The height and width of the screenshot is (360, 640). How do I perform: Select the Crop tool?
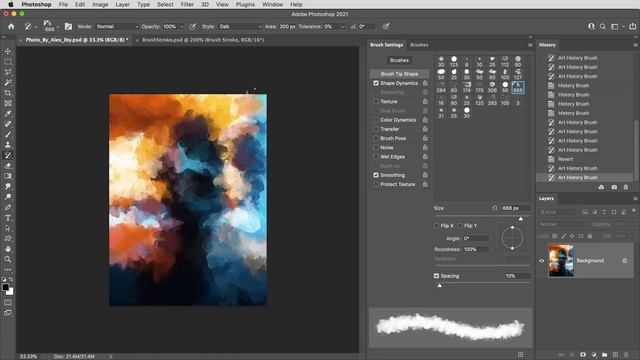(8, 93)
